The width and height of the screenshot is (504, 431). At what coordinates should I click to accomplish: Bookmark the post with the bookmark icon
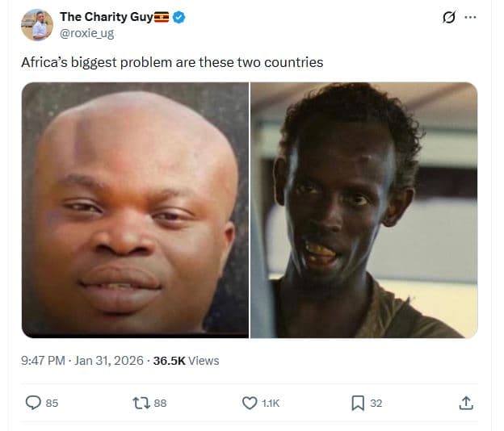[358, 403]
